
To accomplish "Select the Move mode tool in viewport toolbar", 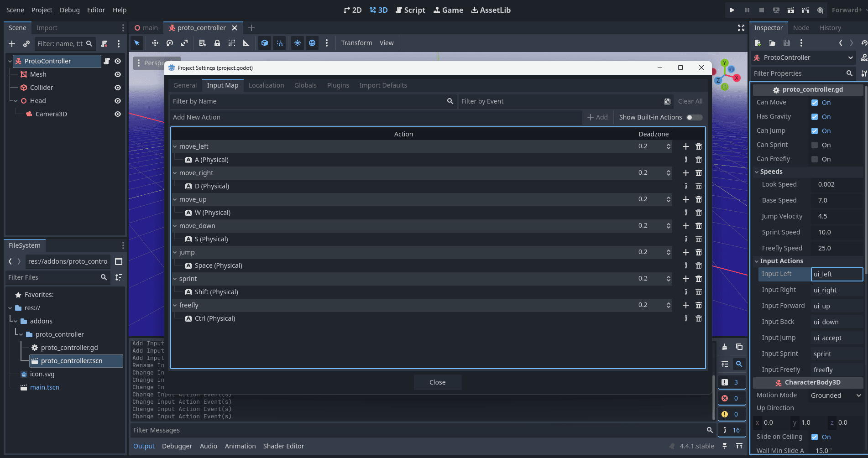I will 155,43.
